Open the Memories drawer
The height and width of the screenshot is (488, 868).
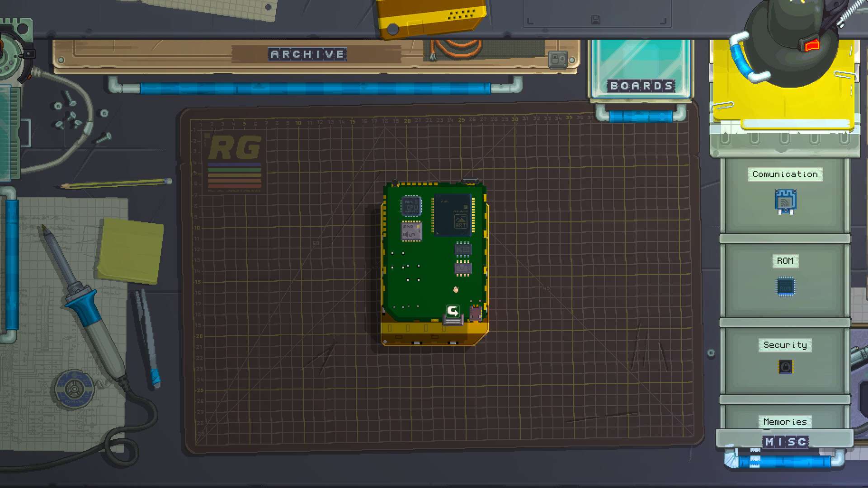click(785, 421)
